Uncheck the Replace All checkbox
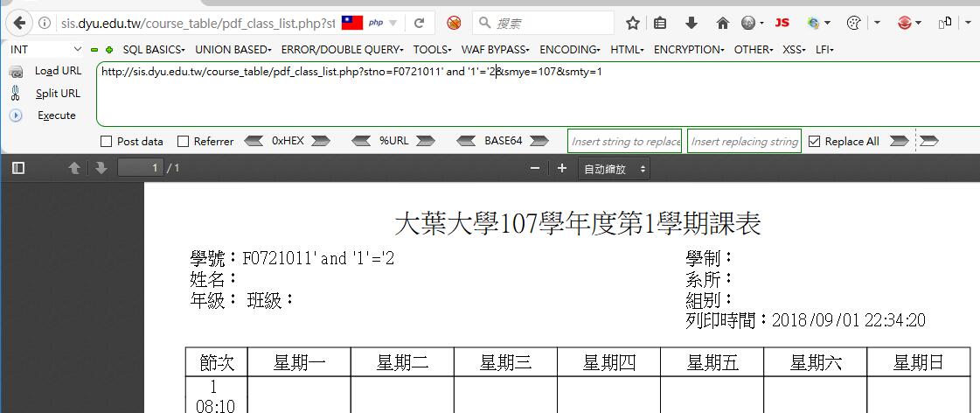The image size is (980, 413). (814, 142)
